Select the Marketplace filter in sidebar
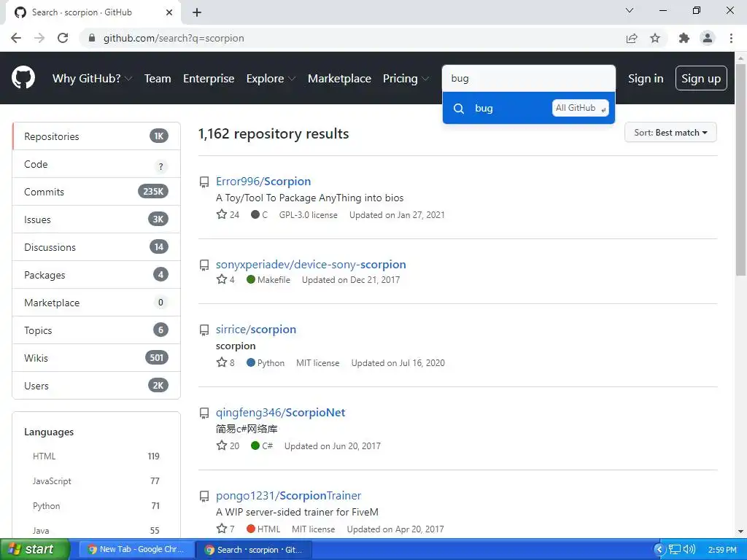 click(x=96, y=303)
